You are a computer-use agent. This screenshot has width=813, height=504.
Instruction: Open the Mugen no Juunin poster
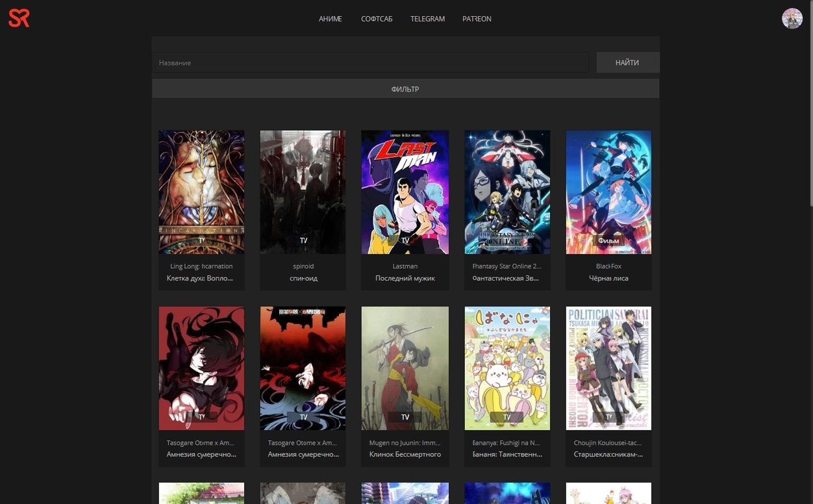[405, 368]
